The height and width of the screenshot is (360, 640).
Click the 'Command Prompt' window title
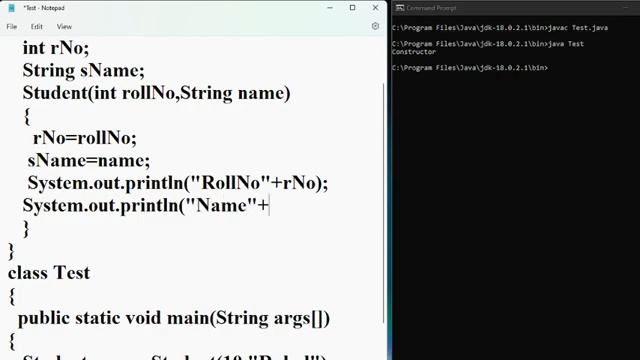(x=431, y=8)
